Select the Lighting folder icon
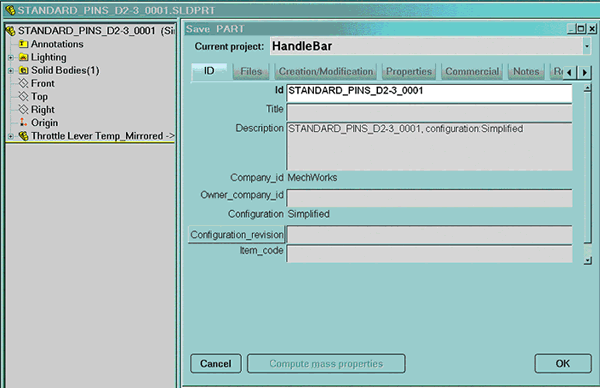This screenshot has width=600, height=388. pos(24,57)
